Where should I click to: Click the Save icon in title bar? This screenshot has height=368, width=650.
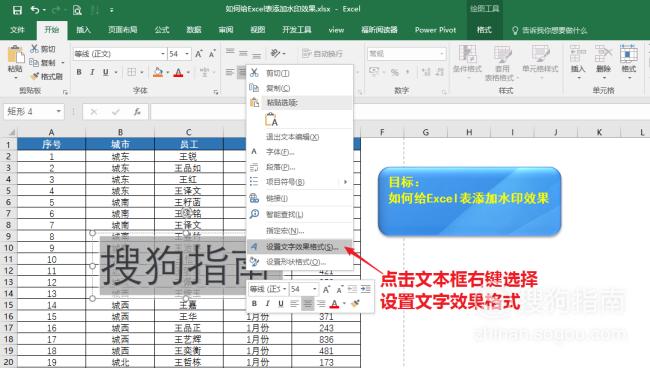(x=17, y=10)
